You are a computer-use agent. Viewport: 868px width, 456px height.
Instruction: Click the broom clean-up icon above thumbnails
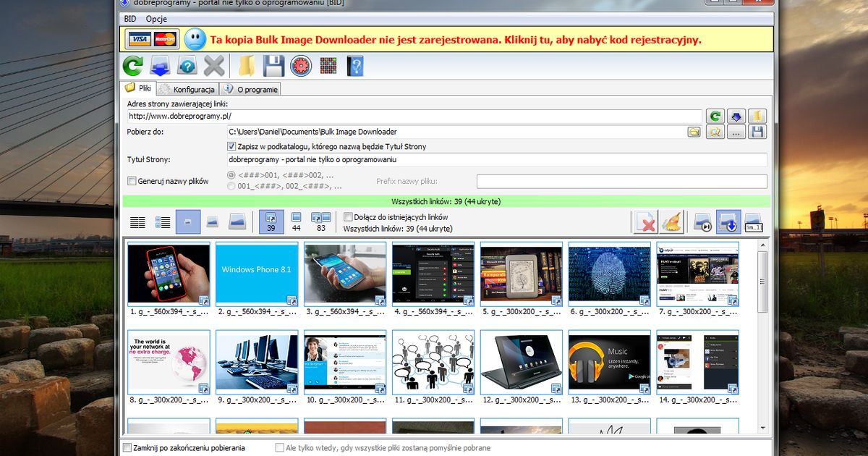tap(672, 221)
